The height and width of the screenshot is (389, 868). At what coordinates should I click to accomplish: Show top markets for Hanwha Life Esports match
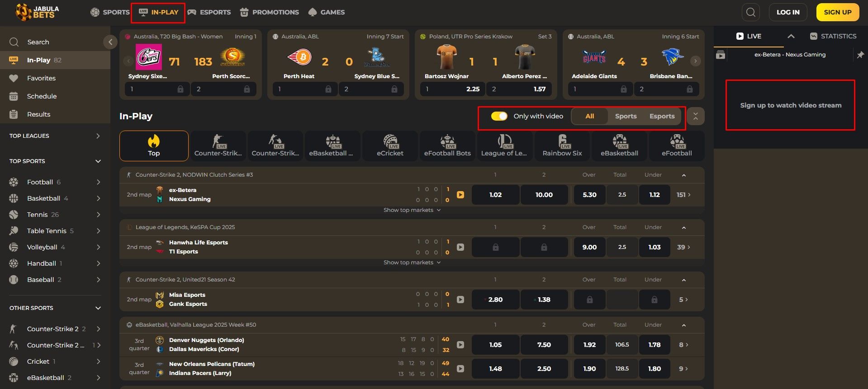tap(412, 262)
